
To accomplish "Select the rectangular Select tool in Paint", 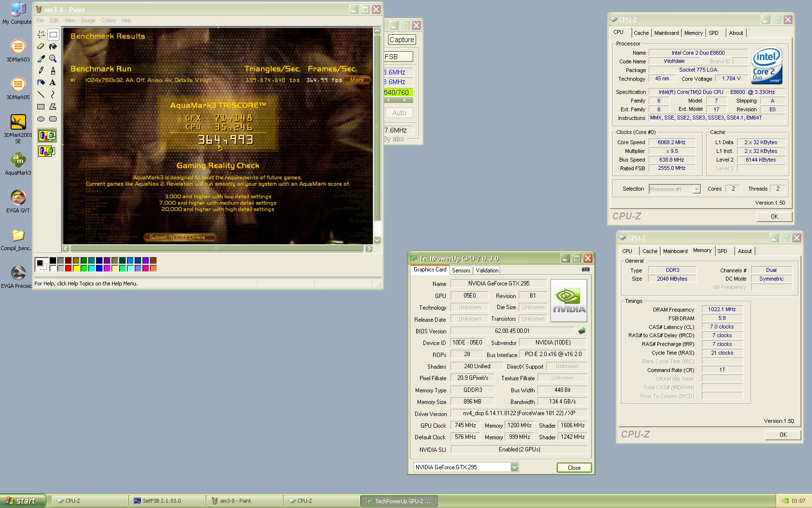I will pyautogui.click(x=53, y=34).
